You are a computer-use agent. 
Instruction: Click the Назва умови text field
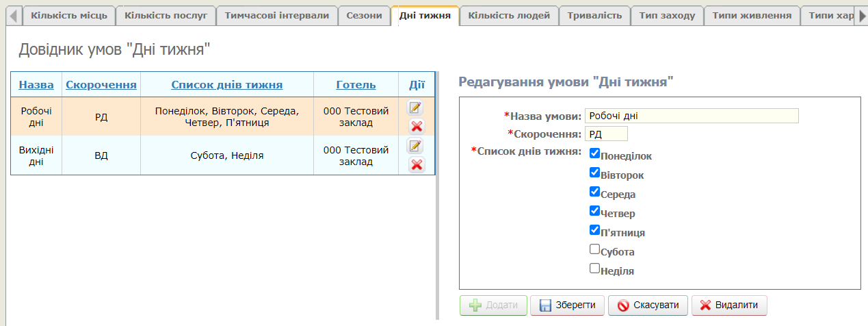[691, 116]
